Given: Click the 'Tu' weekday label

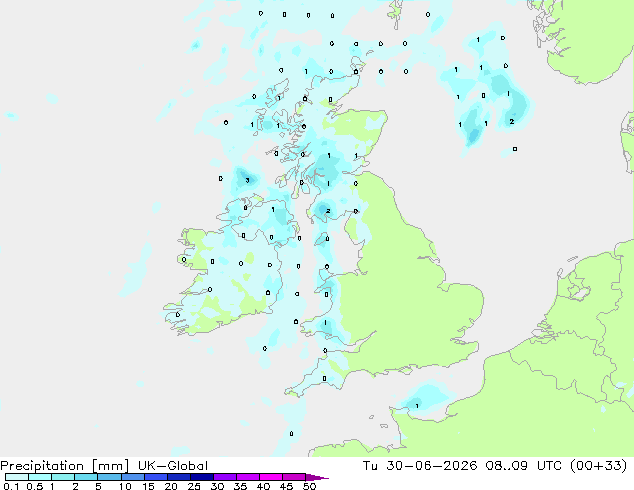Looking at the screenshot, I should 370,466.
